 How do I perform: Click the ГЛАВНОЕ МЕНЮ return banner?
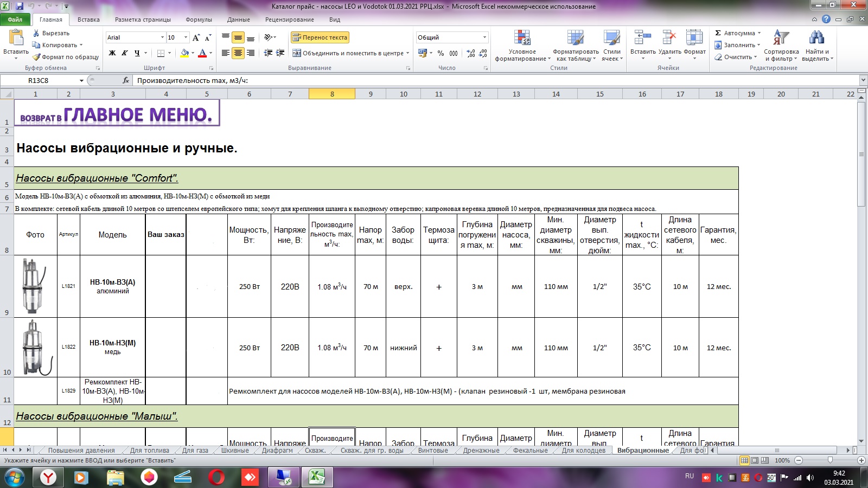(x=117, y=114)
